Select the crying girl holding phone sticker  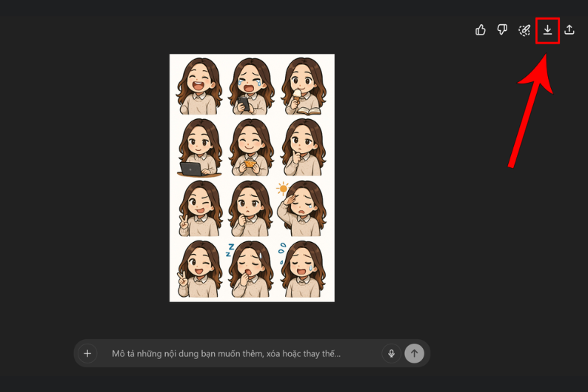click(x=252, y=86)
